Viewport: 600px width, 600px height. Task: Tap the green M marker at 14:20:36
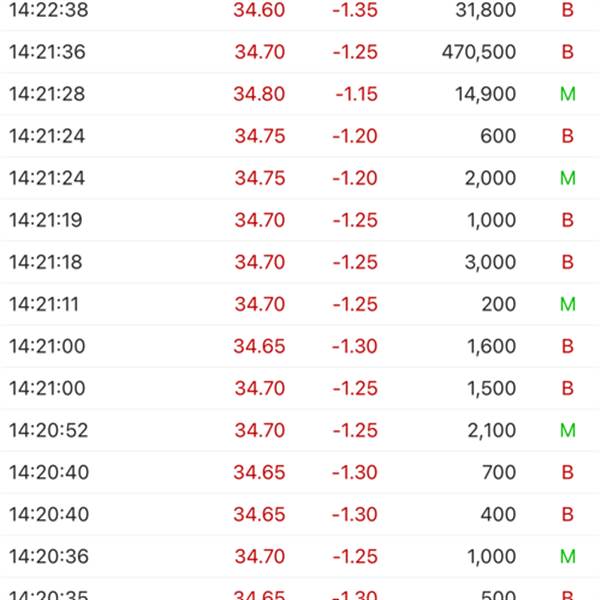(x=567, y=556)
